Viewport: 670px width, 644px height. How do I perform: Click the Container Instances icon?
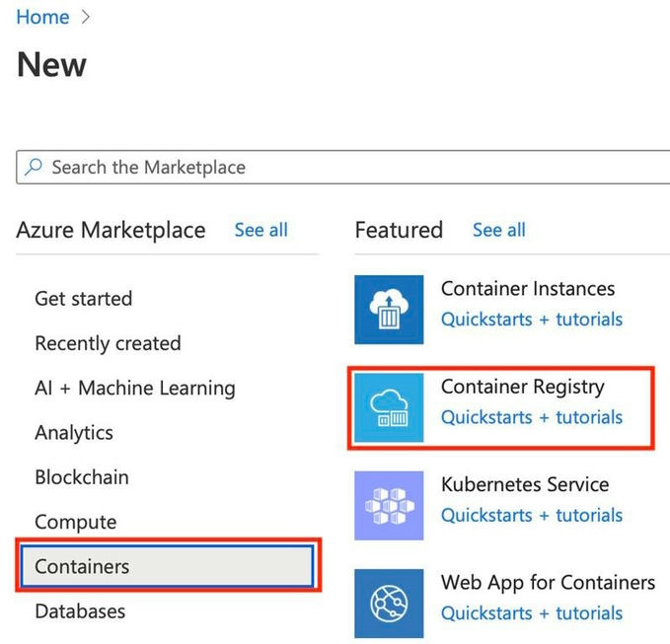(389, 309)
